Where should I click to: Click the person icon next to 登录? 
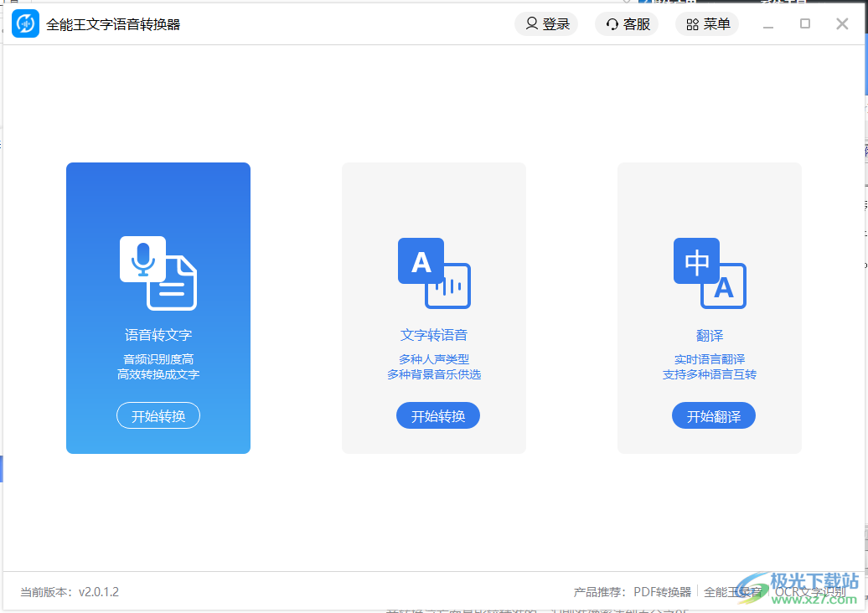[x=532, y=24]
